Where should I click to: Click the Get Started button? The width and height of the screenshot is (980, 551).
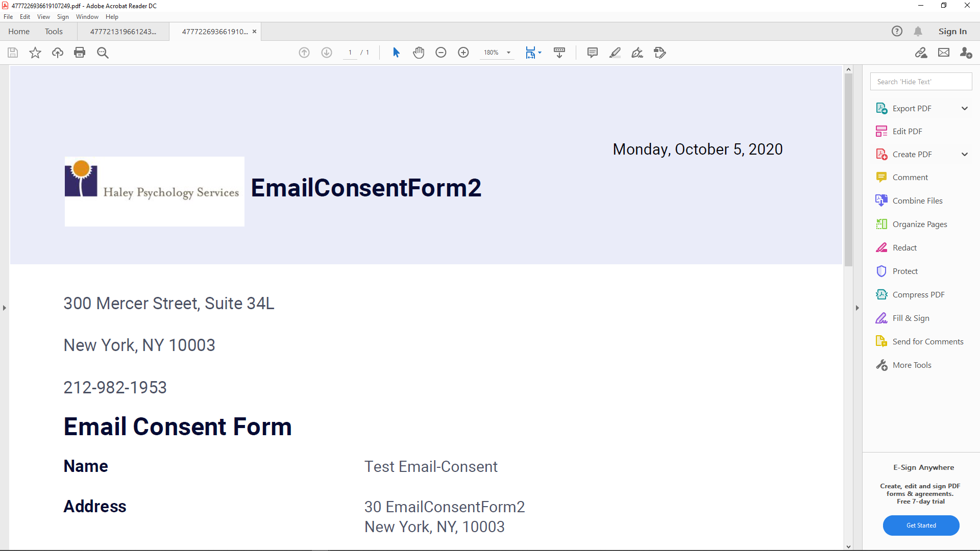[x=921, y=525]
